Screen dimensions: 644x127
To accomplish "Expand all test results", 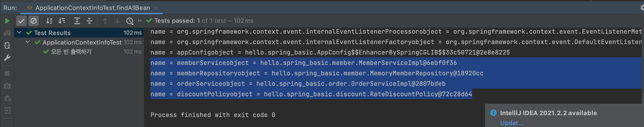I will click(77, 21).
